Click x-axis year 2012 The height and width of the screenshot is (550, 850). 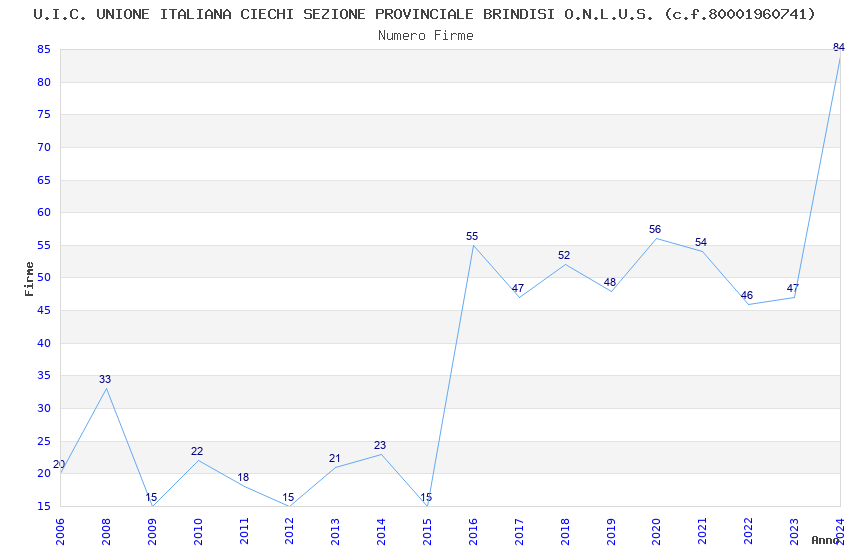click(x=289, y=531)
